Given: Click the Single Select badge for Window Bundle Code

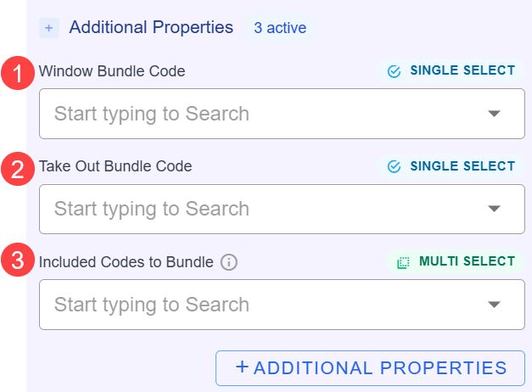Looking at the screenshot, I should pos(451,71).
